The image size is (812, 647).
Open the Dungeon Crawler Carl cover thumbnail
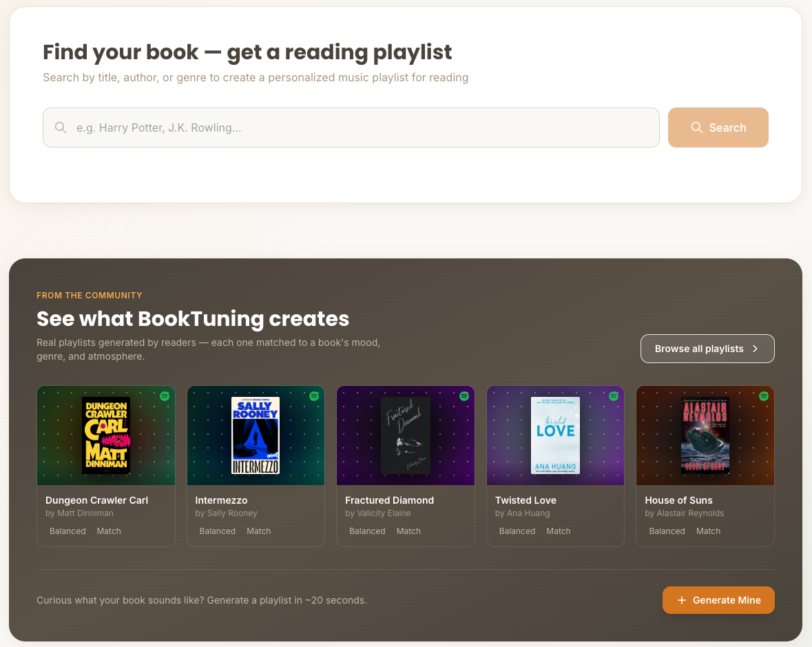click(x=105, y=435)
